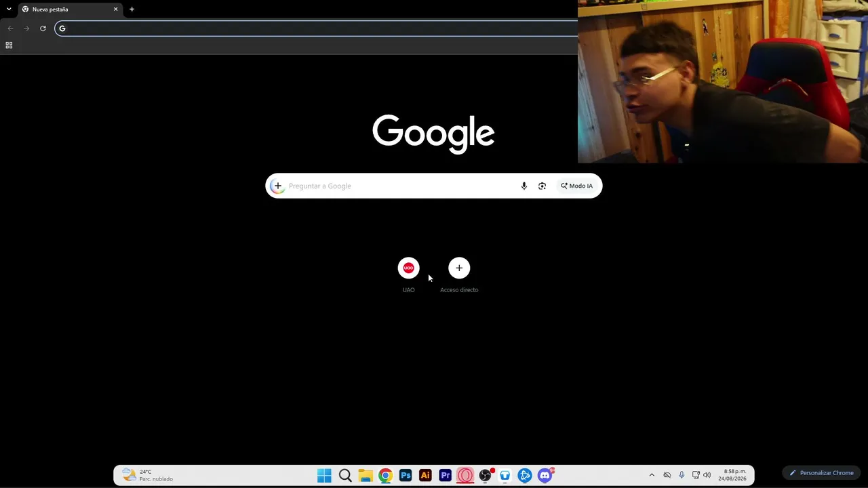Open network settings tray icon
Screen dimensions: 868x488
pos(696,475)
